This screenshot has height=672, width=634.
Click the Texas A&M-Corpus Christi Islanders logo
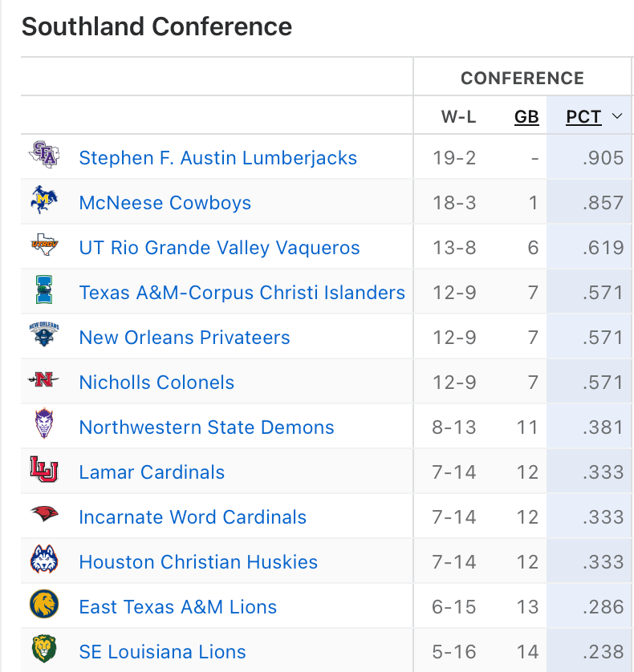tap(44, 290)
